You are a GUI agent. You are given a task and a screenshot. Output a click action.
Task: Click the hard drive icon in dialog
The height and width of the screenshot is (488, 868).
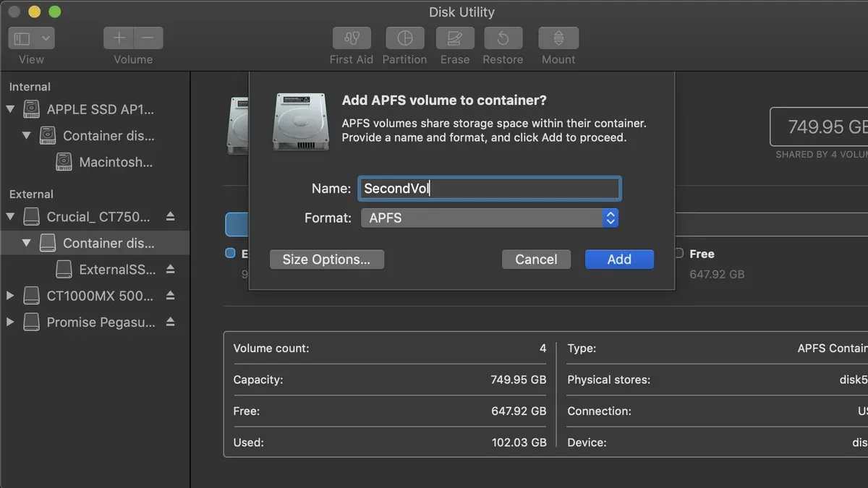coord(301,121)
